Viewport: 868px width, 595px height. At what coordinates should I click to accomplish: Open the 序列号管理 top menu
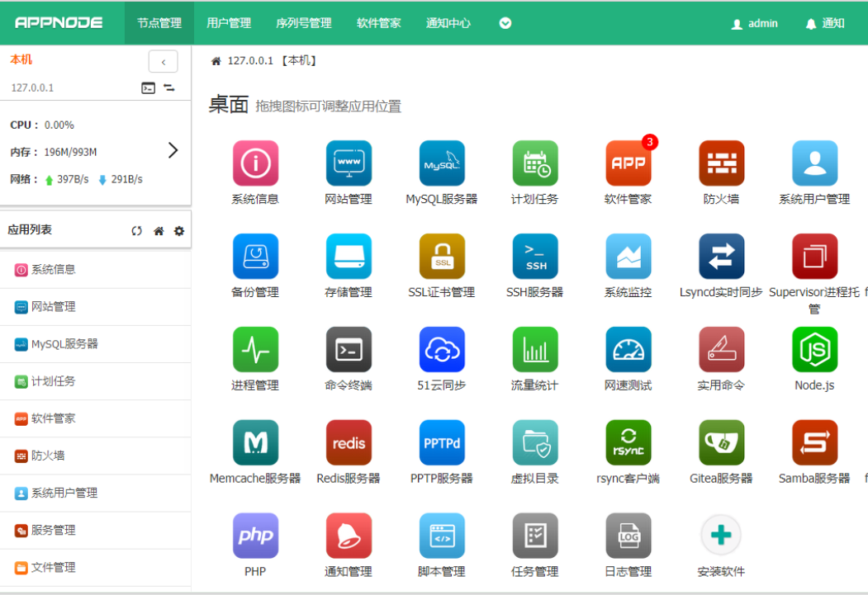coord(303,23)
